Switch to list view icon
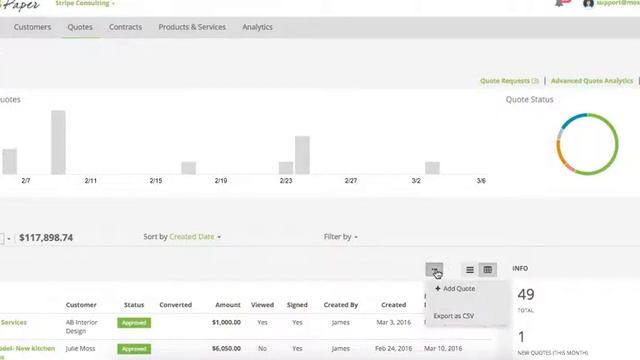 [470, 269]
